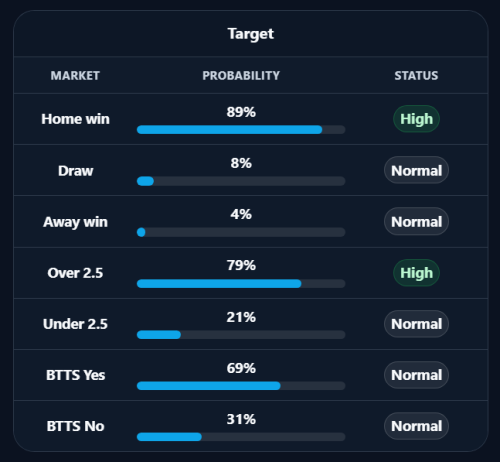Click the 79% value above Over 2.5 bar

click(x=241, y=266)
